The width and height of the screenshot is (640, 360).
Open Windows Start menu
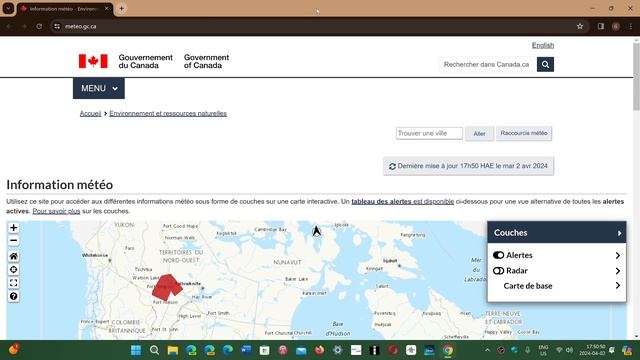click(136, 350)
